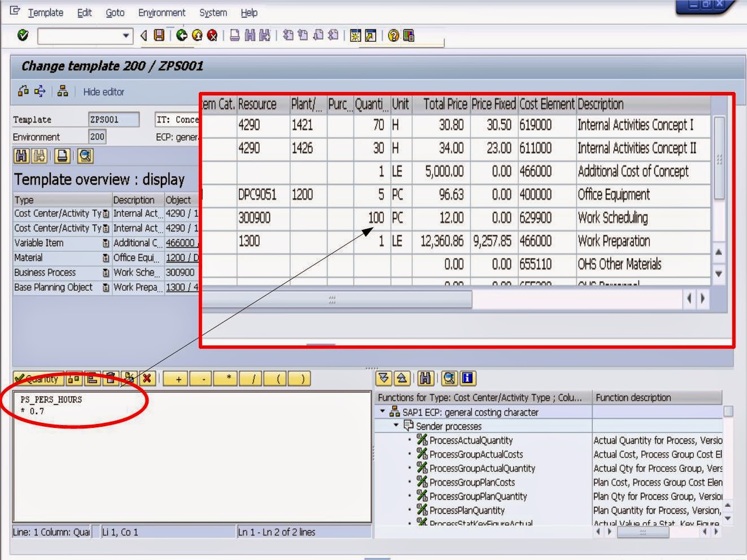
Task: Click the Back green arrow icon
Action: (181, 36)
